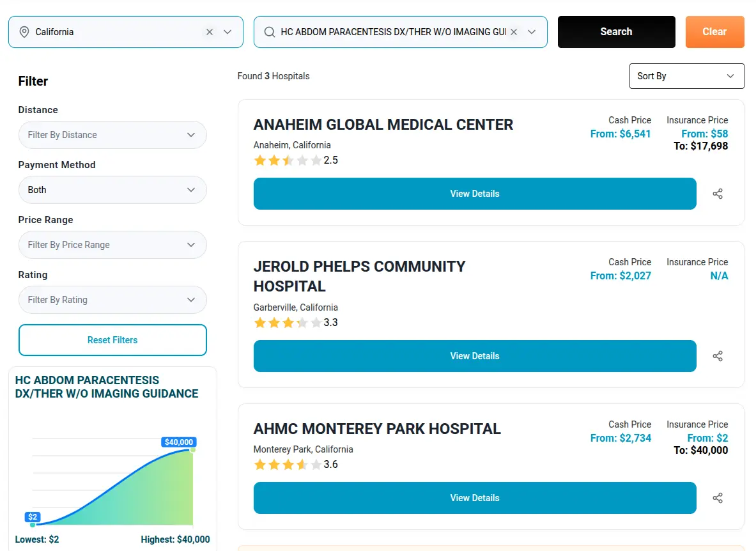
Task: Click the Reset Filters button
Action: coord(112,340)
